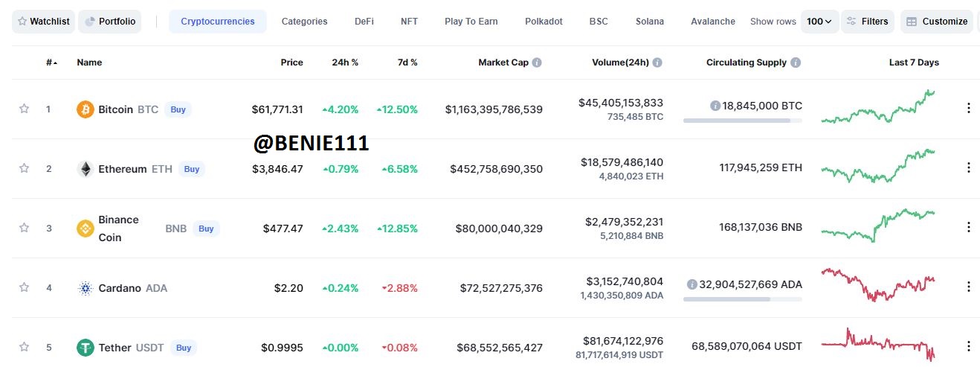
Task: Click the Bitcoin logo icon
Action: 86,109
